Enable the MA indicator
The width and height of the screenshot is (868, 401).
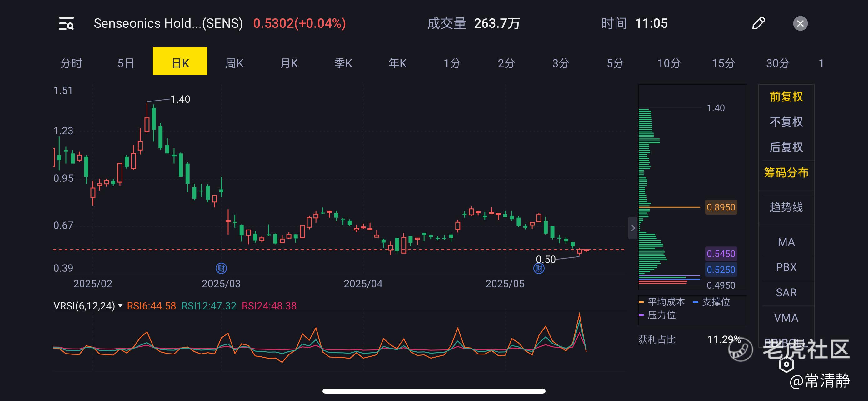point(786,242)
